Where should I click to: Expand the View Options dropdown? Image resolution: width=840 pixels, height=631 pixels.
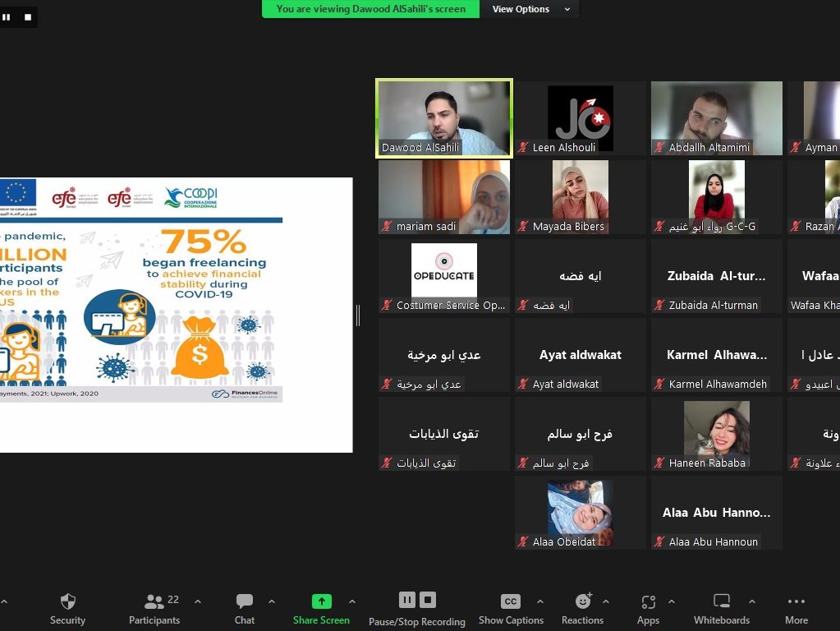531,9
